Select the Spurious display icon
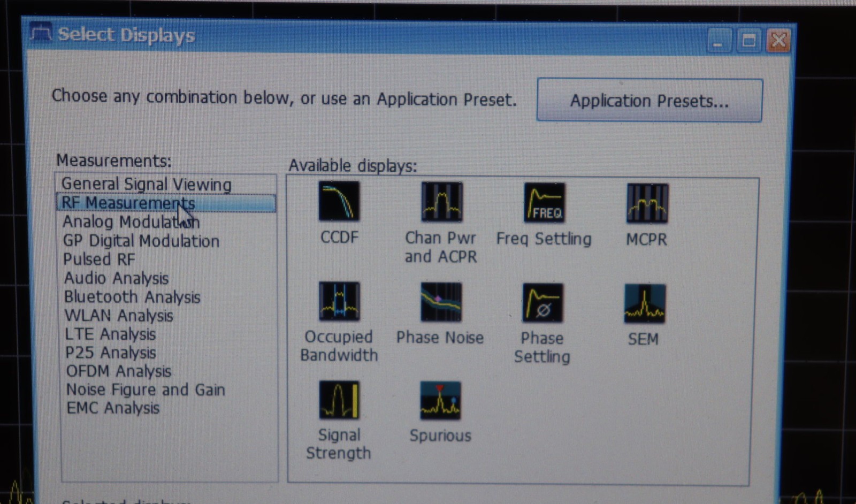The height and width of the screenshot is (504, 856). [440, 401]
